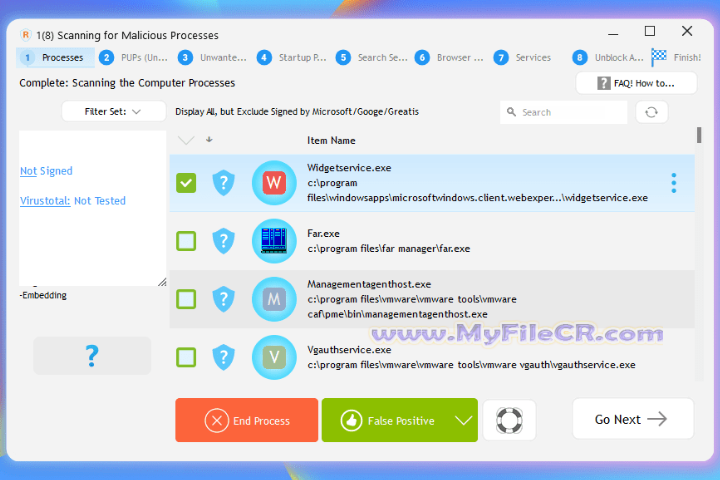Image resolution: width=720 pixels, height=480 pixels.
Task: Click the V Vgauthservice app icon
Action: pyautogui.click(x=274, y=357)
